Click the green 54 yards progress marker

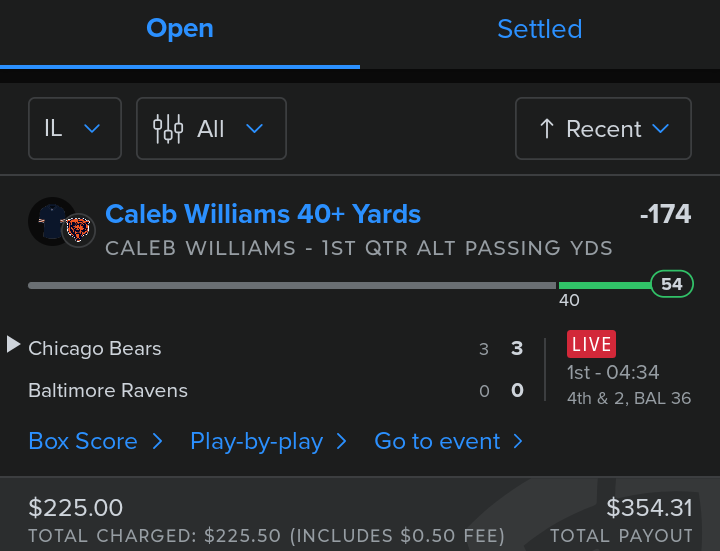click(671, 284)
